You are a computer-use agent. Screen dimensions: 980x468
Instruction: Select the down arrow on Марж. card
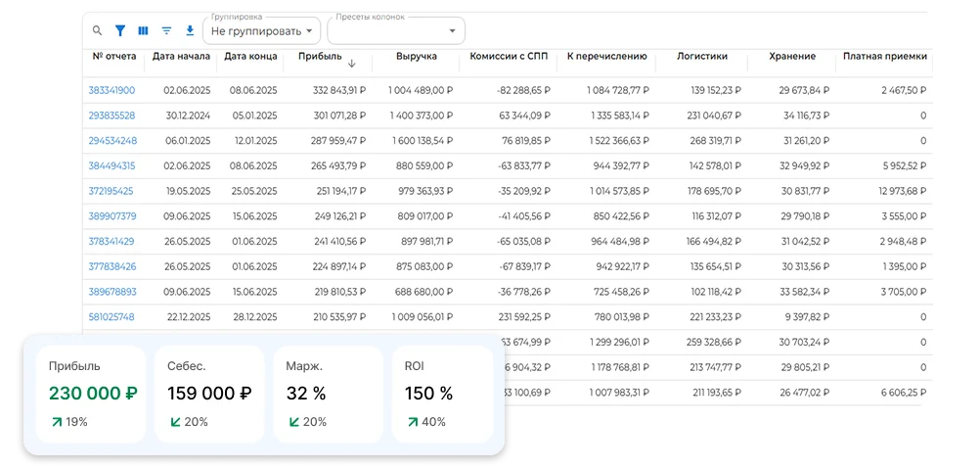pos(293,422)
